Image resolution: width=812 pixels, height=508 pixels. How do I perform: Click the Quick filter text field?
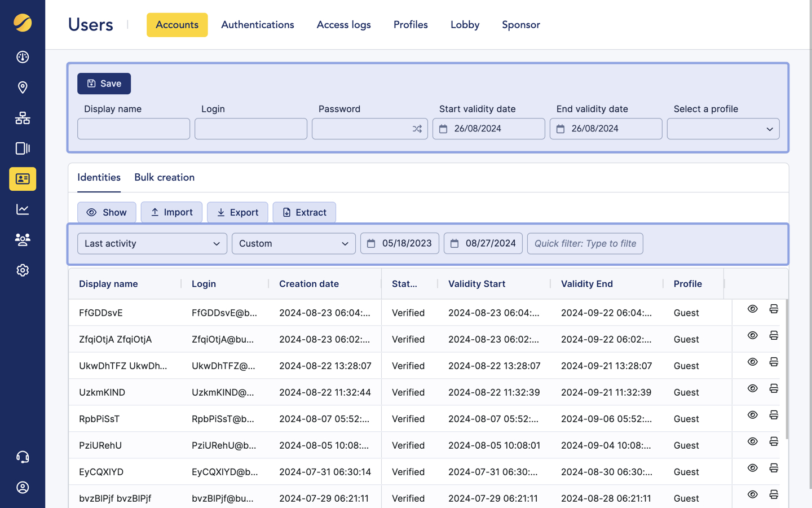[585, 243]
